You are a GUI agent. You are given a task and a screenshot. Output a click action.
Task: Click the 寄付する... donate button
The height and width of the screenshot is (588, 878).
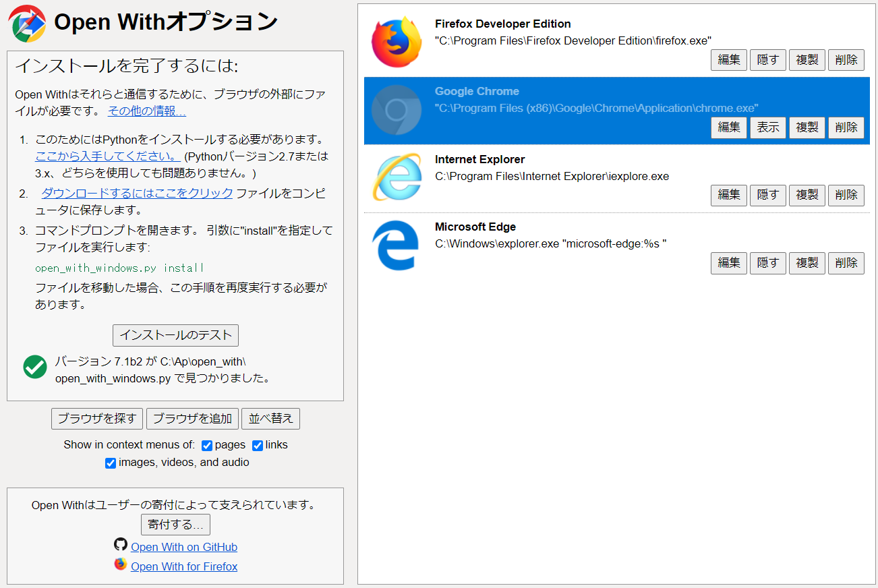pyautogui.click(x=175, y=525)
